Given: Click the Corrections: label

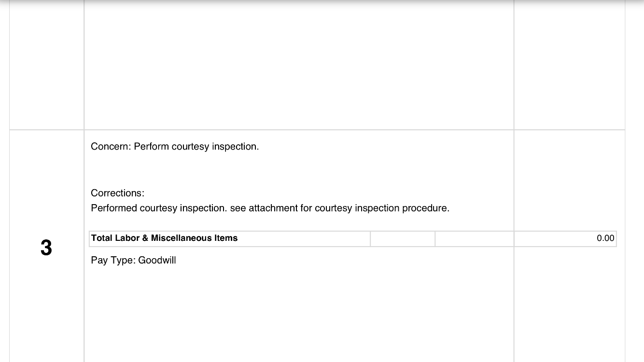Looking at the screenshot, I should pyautogui.click(x=117, y=193).
